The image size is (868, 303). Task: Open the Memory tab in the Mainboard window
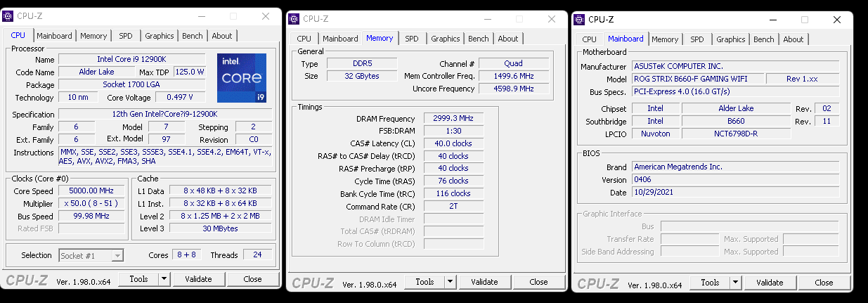665,40
